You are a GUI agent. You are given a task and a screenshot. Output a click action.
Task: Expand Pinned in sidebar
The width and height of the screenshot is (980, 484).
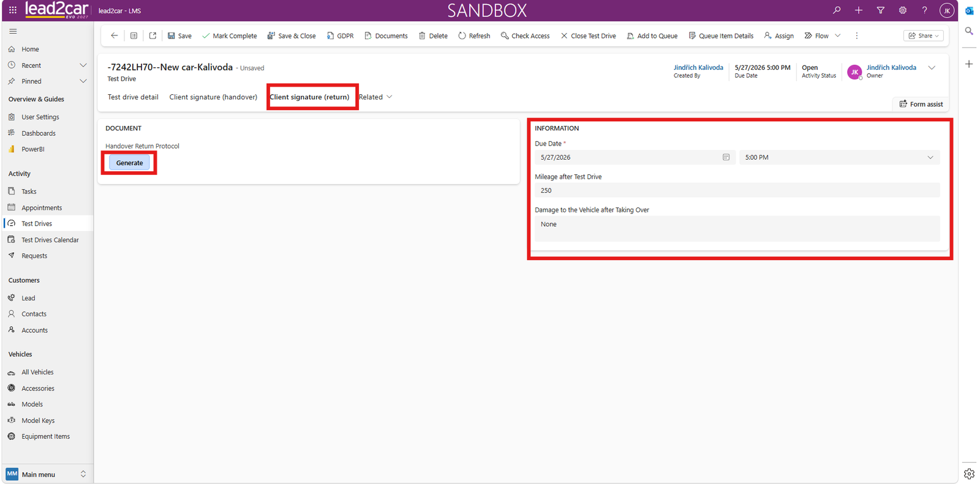click(x=83, y=81)
